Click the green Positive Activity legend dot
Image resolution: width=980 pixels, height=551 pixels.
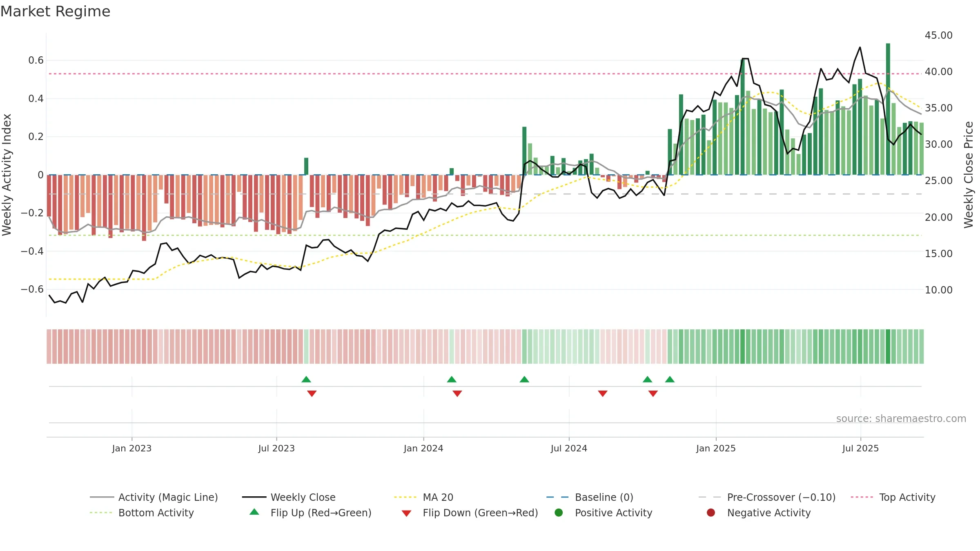click(559, 512)
